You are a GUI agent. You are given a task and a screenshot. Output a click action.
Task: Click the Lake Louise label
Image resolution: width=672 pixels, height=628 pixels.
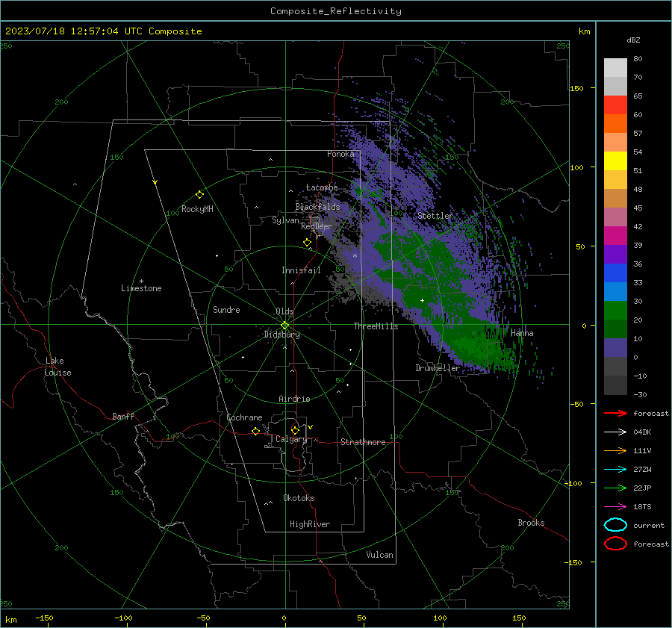click(x=57, y=367)
